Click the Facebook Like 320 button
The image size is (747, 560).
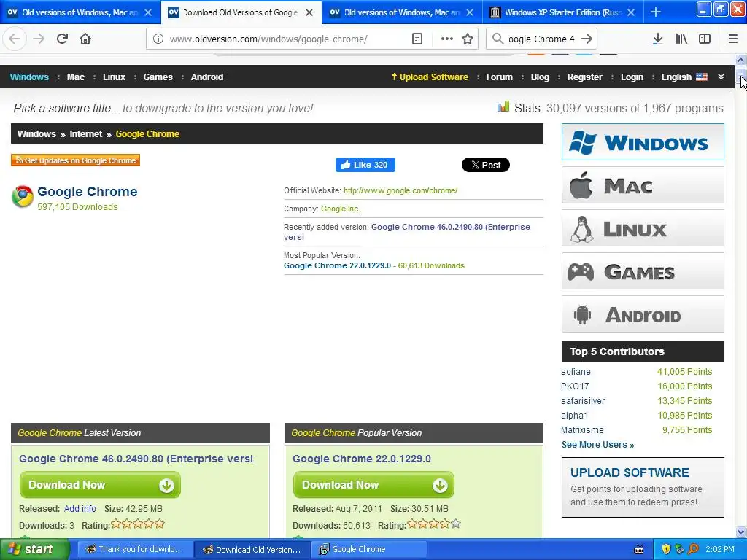click(365, 165)
